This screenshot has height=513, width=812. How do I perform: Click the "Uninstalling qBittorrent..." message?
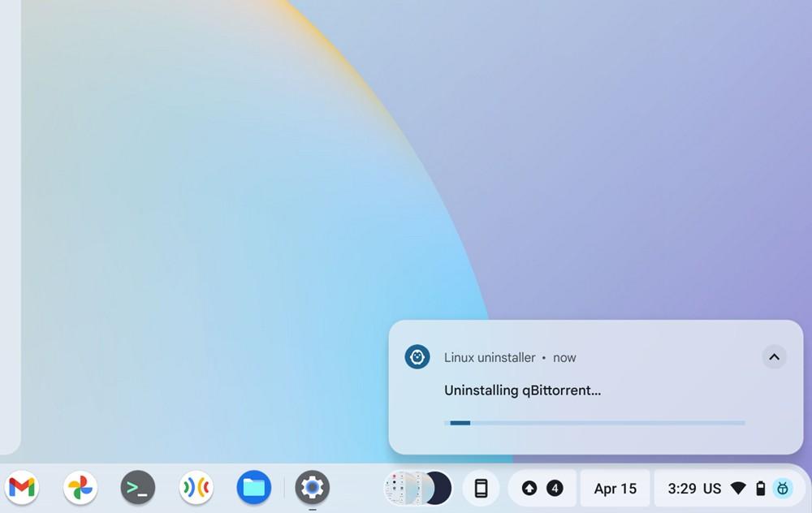coord(522,390)
